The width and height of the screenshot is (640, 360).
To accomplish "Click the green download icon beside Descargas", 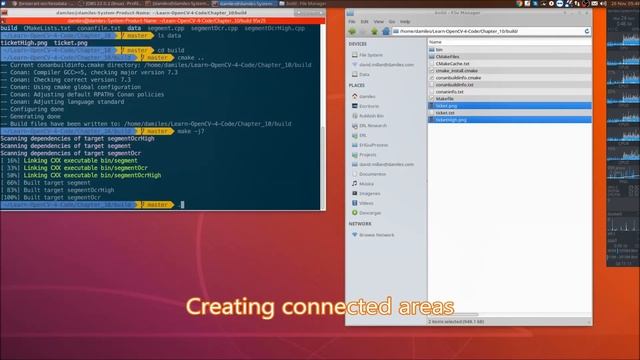I will point(354,213).
